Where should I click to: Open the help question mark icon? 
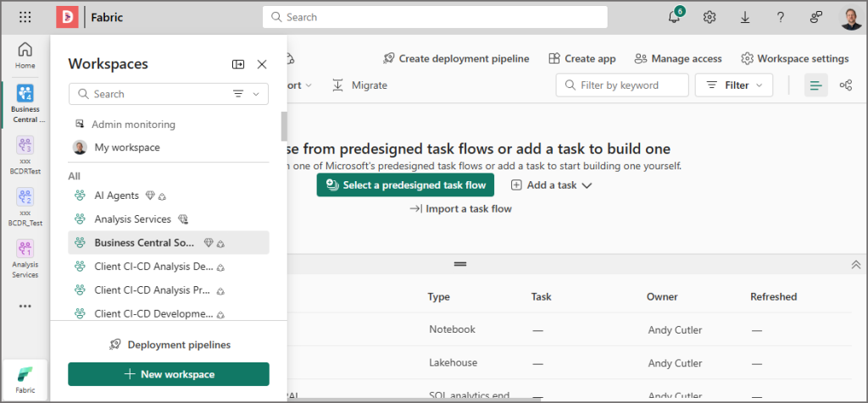pos(780,17)
